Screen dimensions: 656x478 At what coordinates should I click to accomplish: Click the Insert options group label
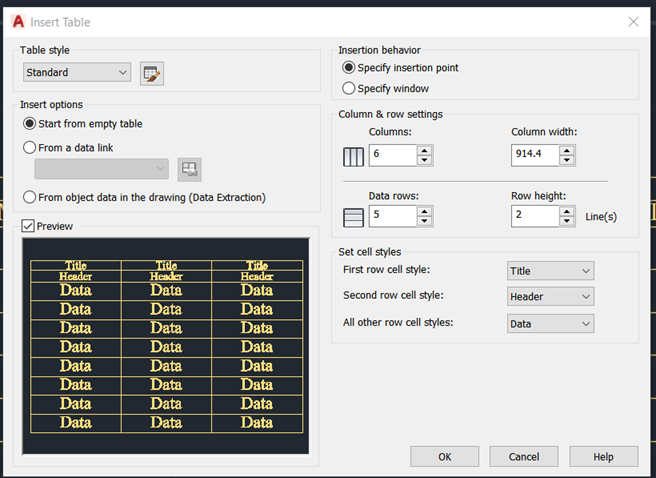pos(51,105)
